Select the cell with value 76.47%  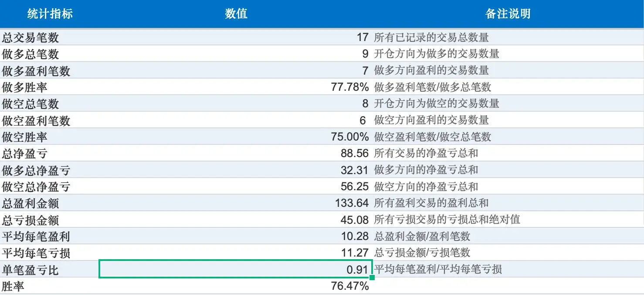pyautogui.click(x=236, y=286)
